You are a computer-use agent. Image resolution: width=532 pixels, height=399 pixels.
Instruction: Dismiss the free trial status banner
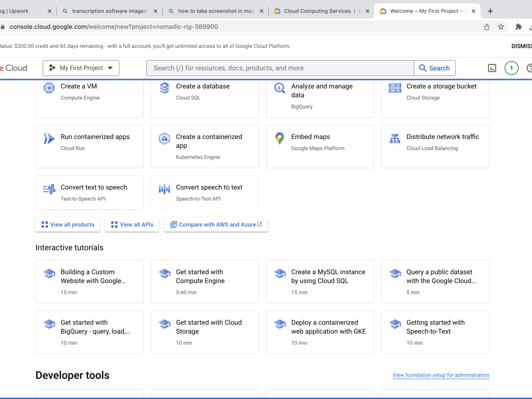pos(521,46)
